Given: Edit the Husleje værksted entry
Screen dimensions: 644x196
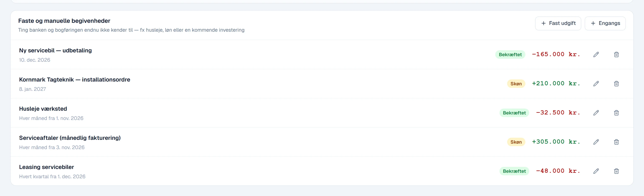Looking at the screenshot, I should pyautogui.click(x=596, y=113).
